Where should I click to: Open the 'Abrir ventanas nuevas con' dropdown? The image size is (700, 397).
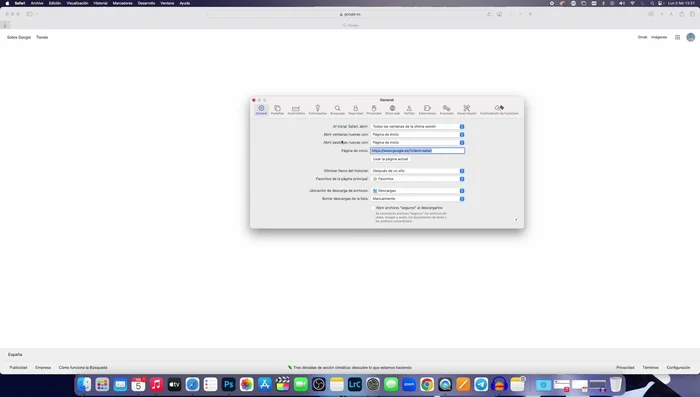click(418, 134)
